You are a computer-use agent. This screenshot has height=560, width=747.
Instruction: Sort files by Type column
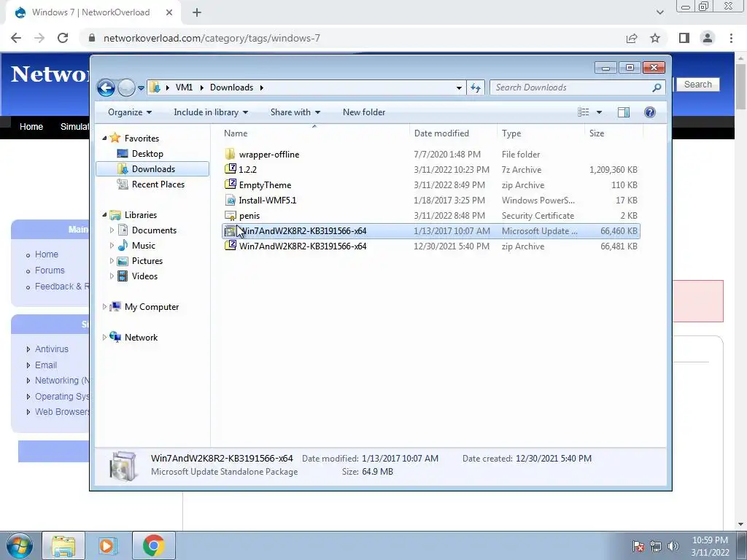point(541,133)
